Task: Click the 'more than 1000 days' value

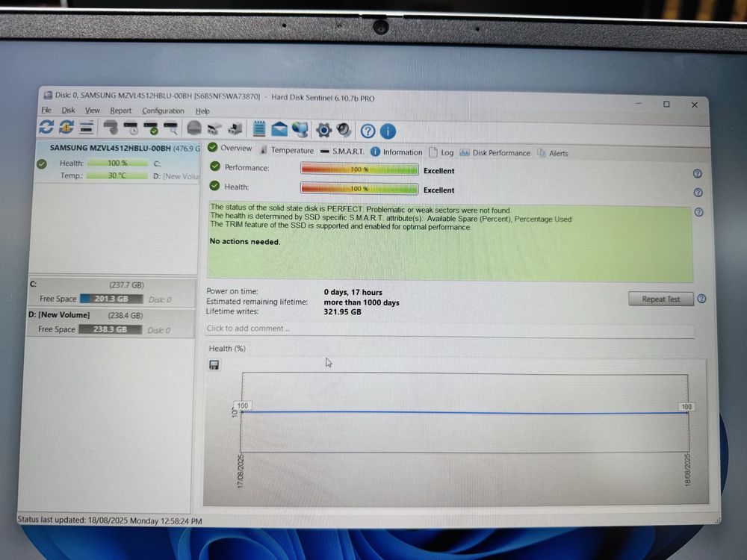Action: pyautogui.click(x=362, y=302)
